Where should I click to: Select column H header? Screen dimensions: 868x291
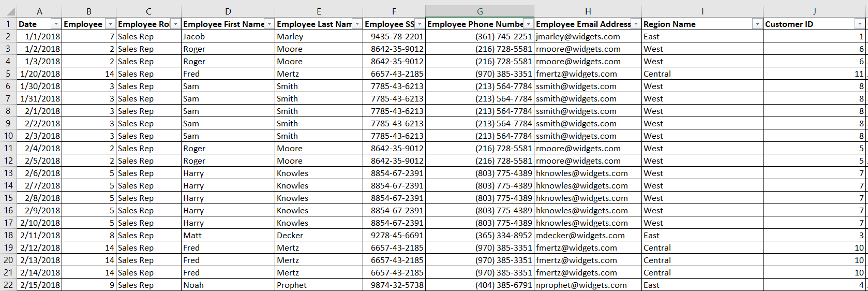tap(588, 11)
